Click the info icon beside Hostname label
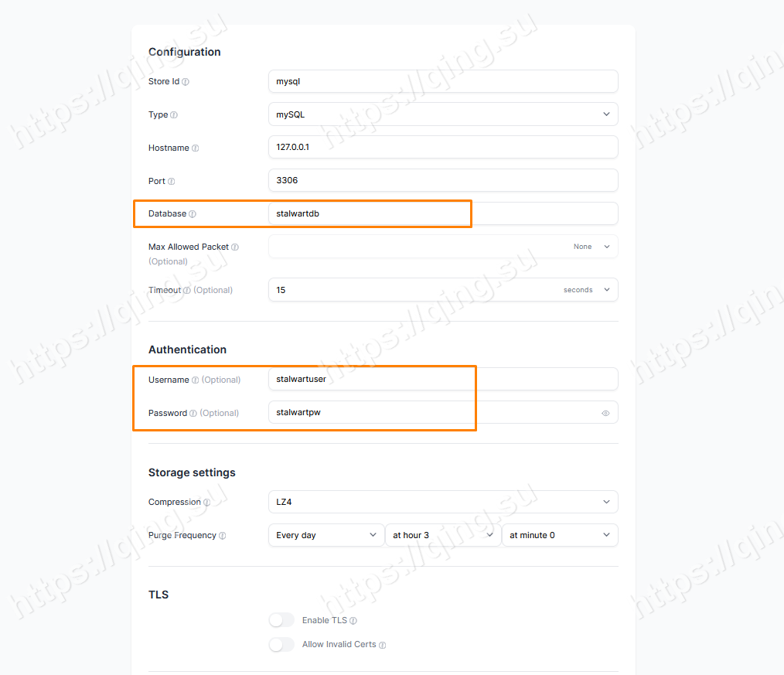The width and height of the screenshot is (784, 675). [x=196, y=148]
